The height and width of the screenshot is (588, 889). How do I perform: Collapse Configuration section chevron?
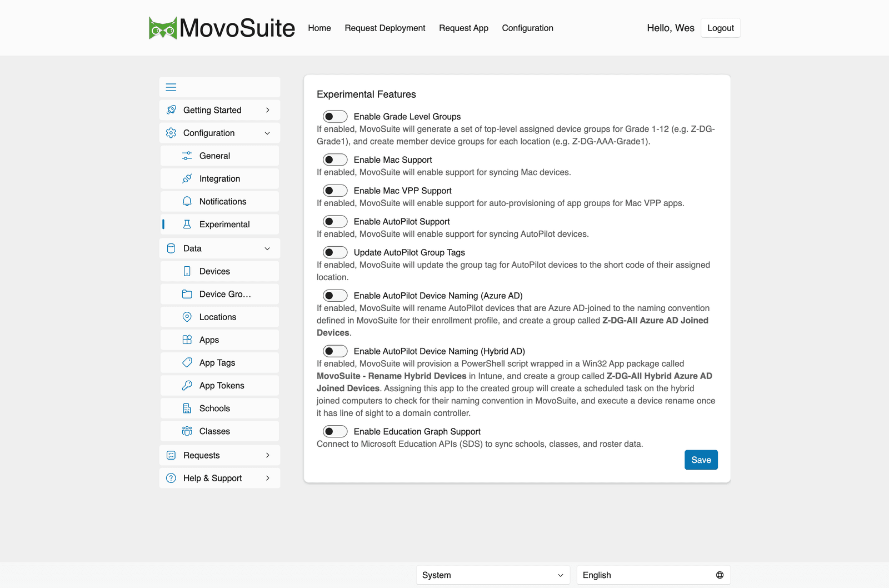pos(268,133)
